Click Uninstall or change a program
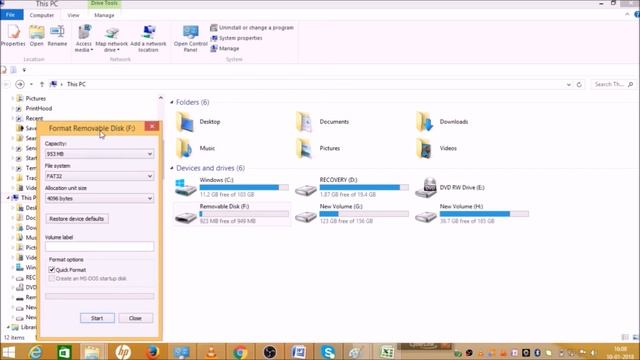The height and width of the screenshot is (360, 640). [x=252, y=28]
